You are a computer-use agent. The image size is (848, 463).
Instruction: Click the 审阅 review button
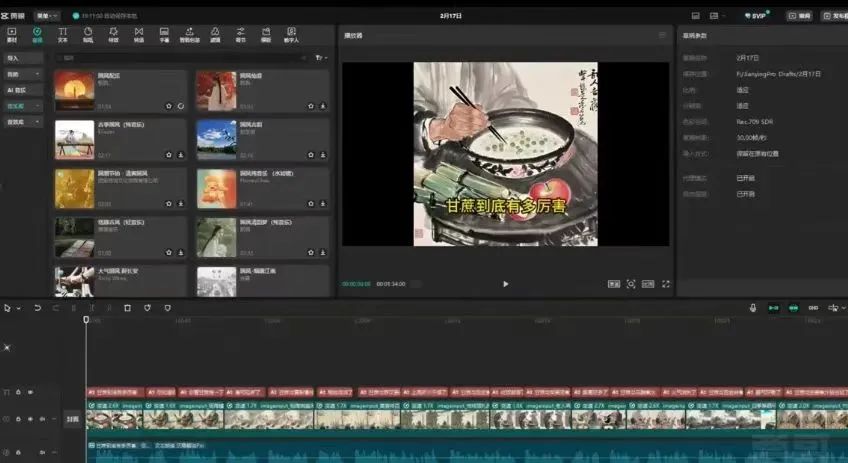click(x=799, y=16)
